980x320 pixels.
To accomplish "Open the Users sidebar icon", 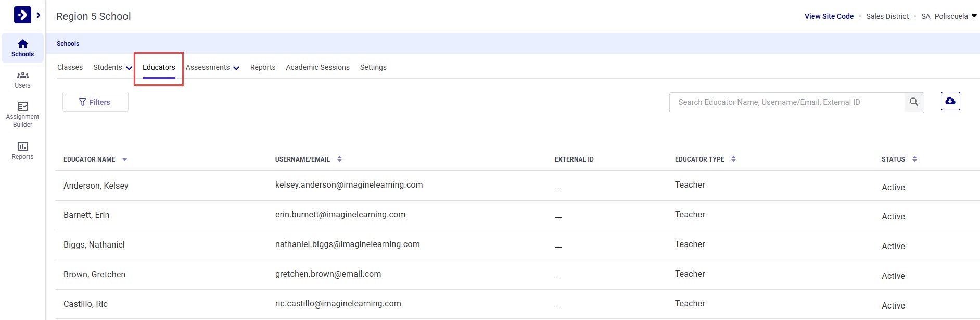I will (22, 79).
